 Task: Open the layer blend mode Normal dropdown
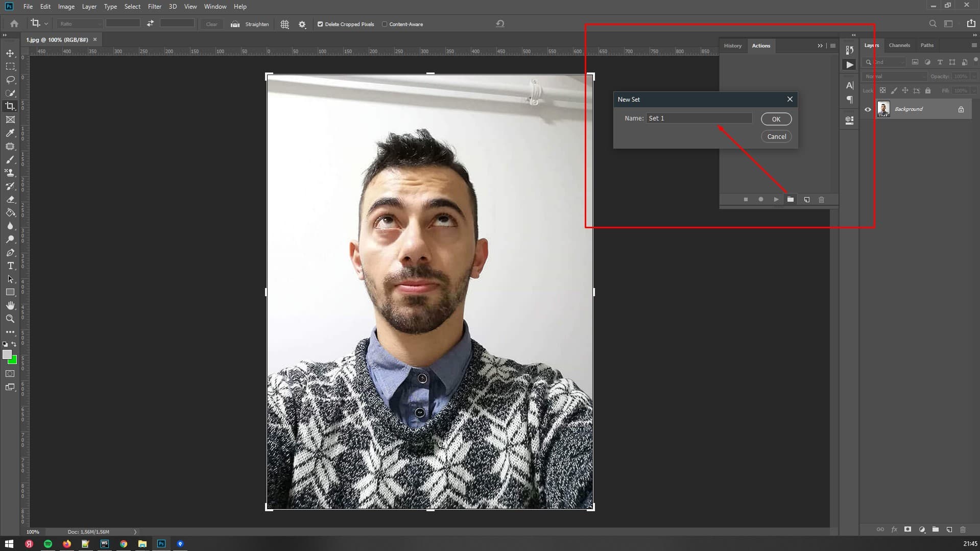coord(894,77)
